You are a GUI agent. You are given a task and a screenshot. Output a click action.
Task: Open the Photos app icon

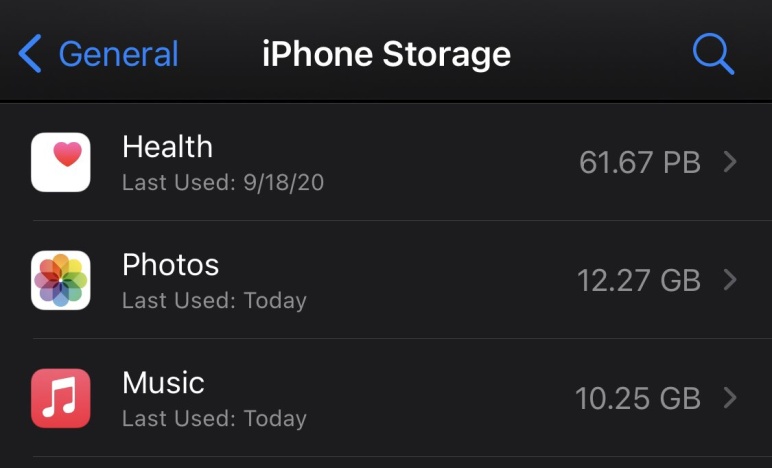61,280
